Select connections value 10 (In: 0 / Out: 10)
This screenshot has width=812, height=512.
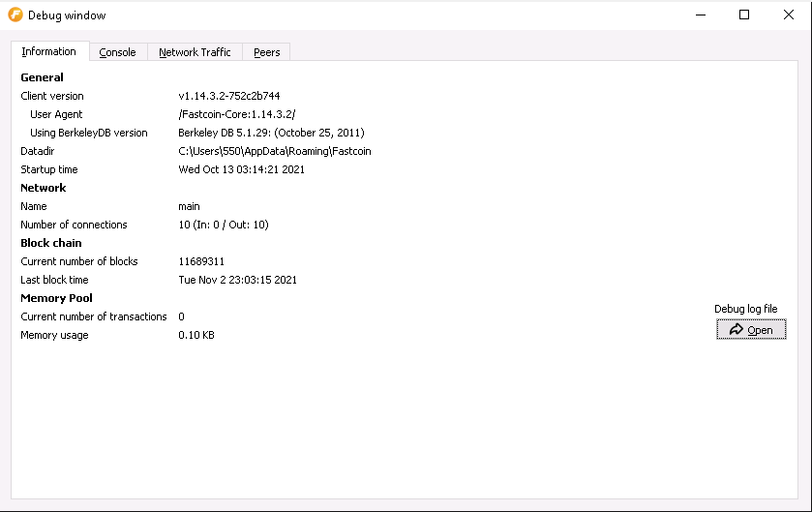224,225
